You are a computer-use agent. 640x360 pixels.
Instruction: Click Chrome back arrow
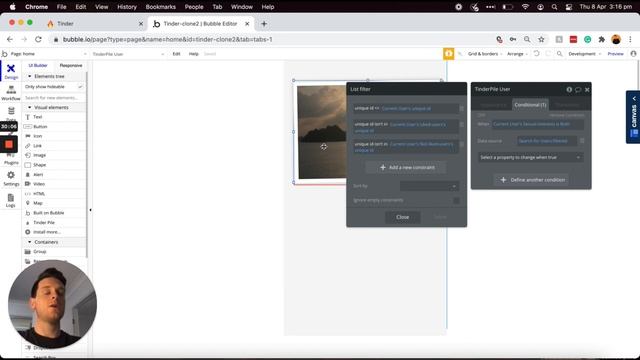pos(10,39)
